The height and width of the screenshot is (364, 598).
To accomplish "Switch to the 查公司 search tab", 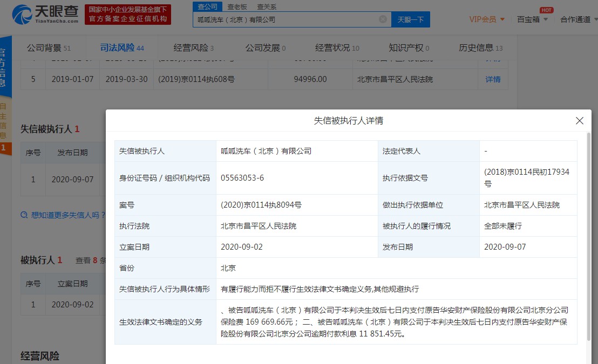I will (x=207, y=7).
